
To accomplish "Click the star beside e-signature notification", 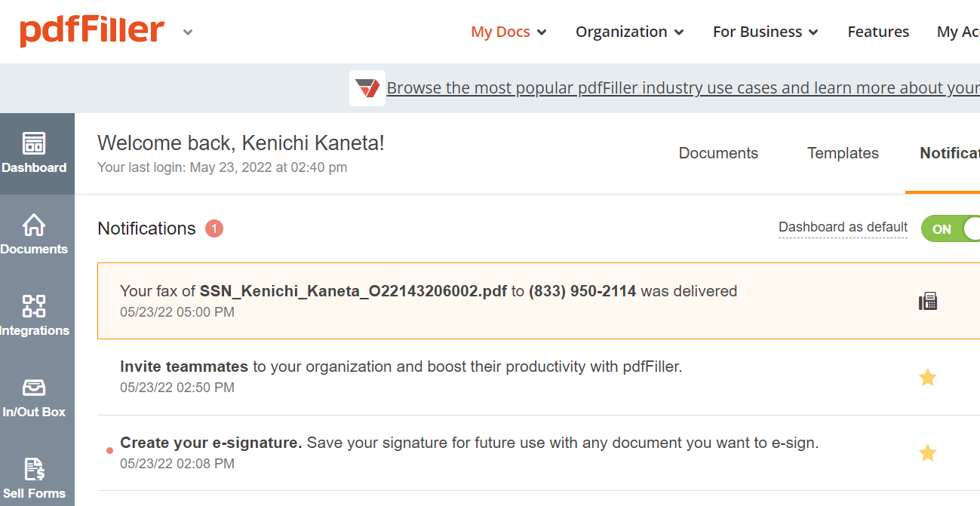I will click(x=928, y=453).
